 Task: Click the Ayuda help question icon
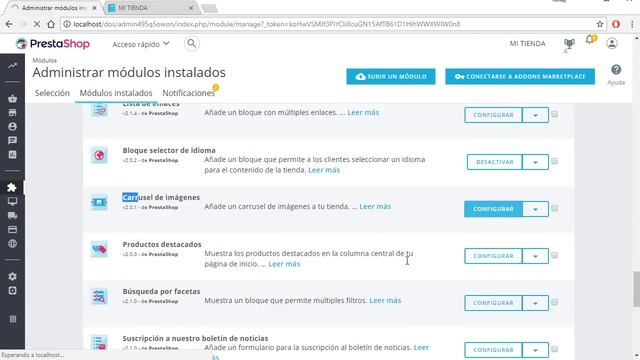pyautogui.click(x=616, y=69)
